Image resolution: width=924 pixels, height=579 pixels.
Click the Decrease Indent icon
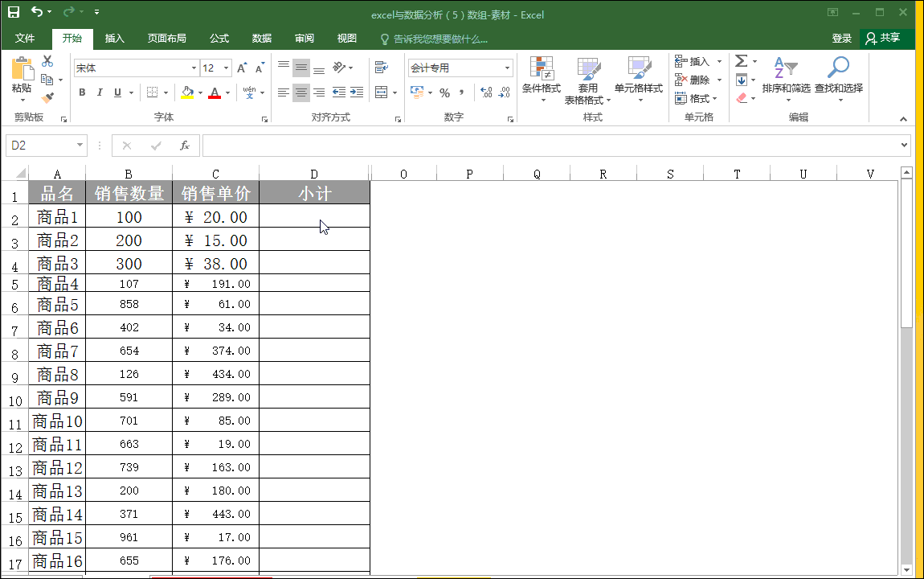click(339, 92)
